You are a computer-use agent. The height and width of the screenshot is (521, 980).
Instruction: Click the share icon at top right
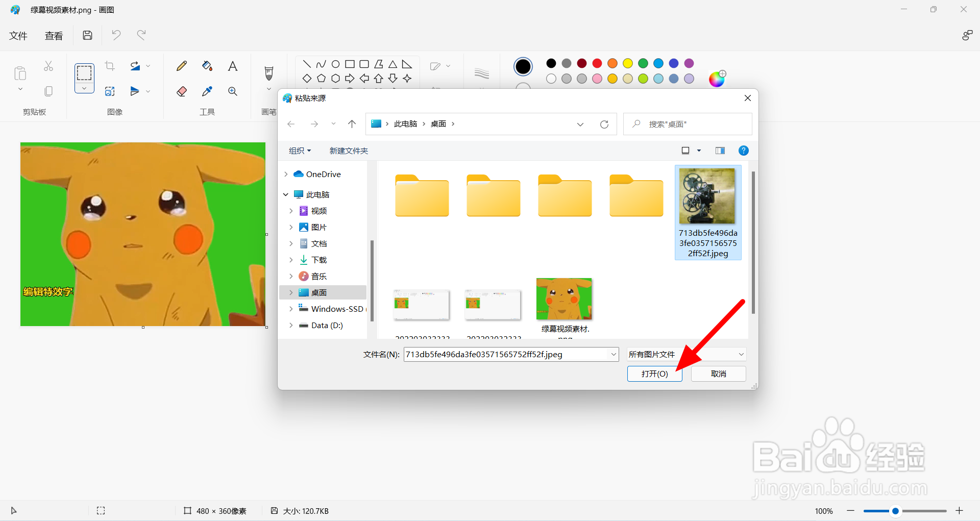pos(967,35)
